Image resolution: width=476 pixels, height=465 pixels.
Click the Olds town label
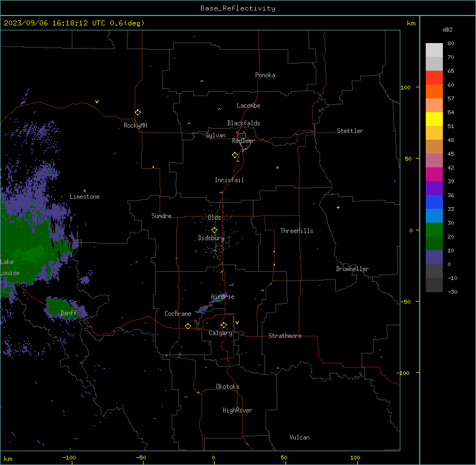[214, 218]
